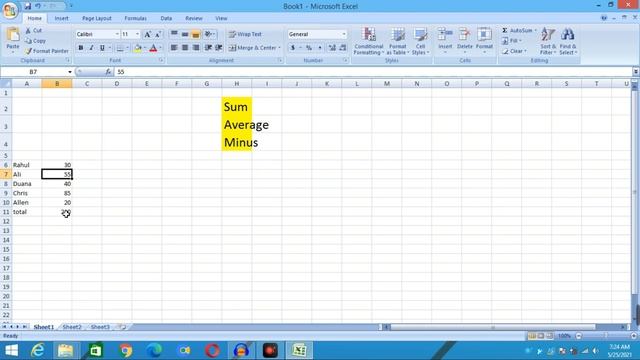Apply Accounting dollar number format

pyautogui.click(x=293, y=48)
